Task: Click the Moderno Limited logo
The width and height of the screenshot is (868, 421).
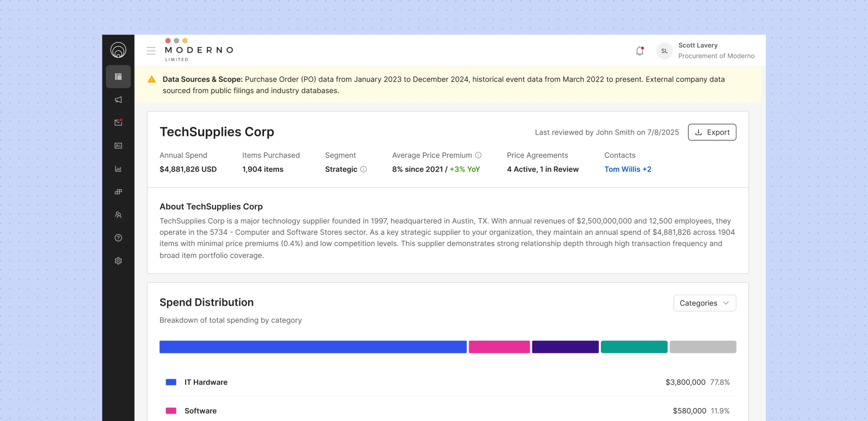Action: (x=199, y=50)
